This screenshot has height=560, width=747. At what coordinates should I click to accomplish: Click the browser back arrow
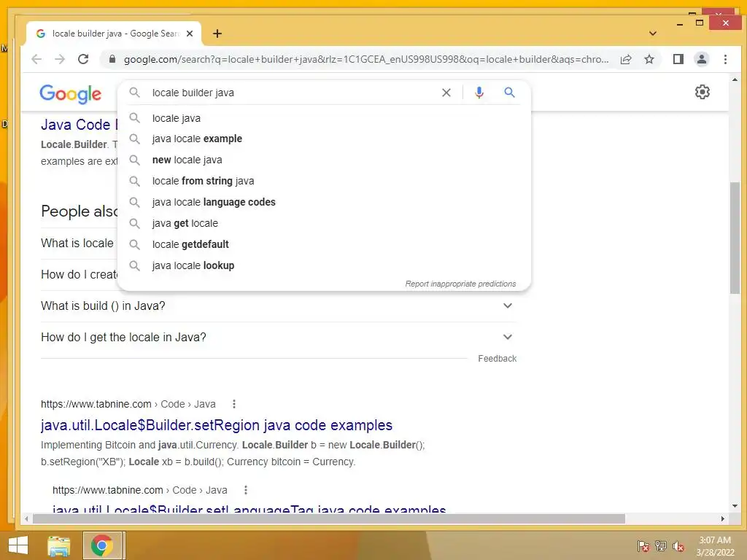click(x=36, y=59)
